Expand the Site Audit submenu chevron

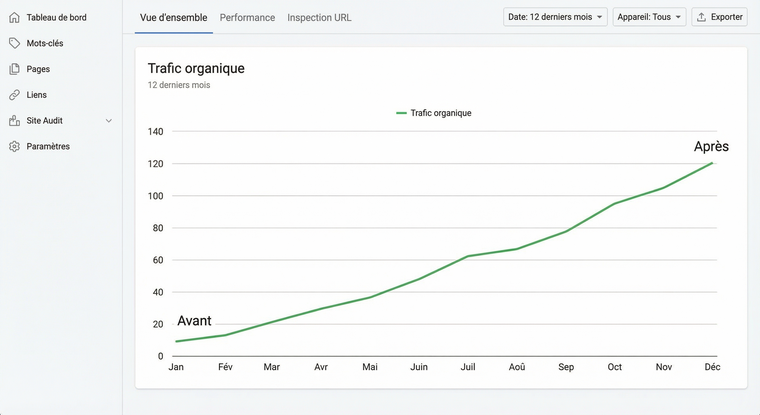(x=109, y=121)
